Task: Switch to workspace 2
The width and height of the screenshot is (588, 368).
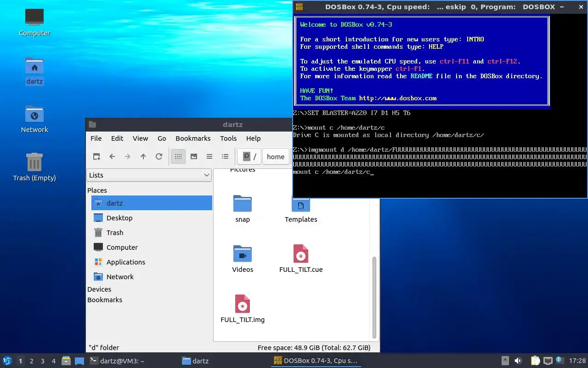Action: [31, 361]
